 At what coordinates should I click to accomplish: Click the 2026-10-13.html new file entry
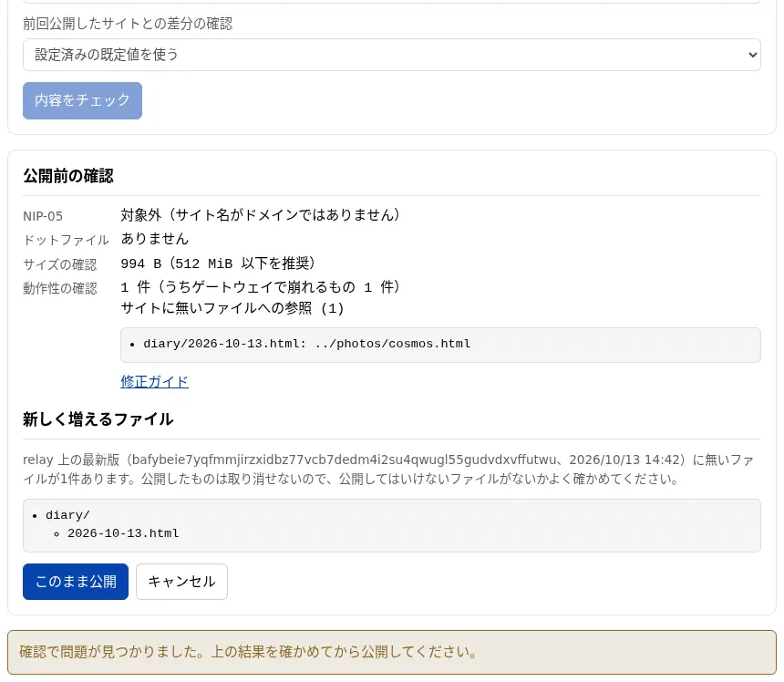[x=123, y=533]
